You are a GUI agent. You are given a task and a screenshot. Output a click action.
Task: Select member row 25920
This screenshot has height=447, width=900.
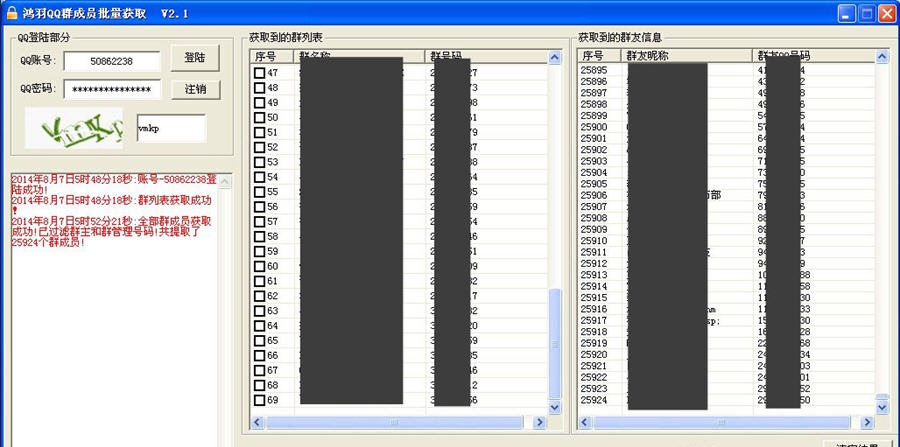tap(727, 355)
